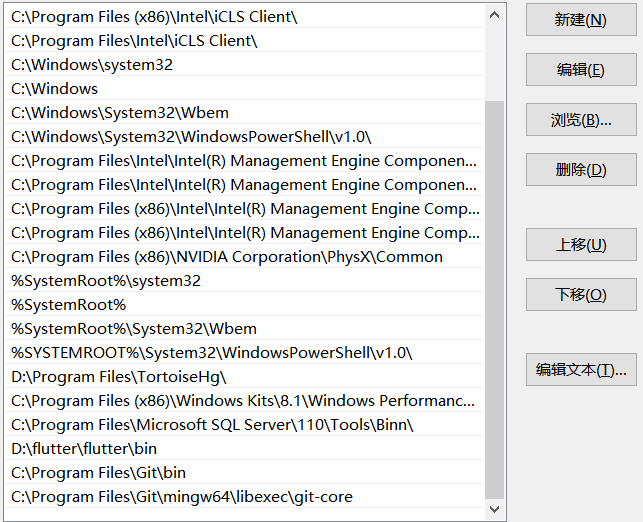Click the 新建(N) button

click(x=581, y=20)
